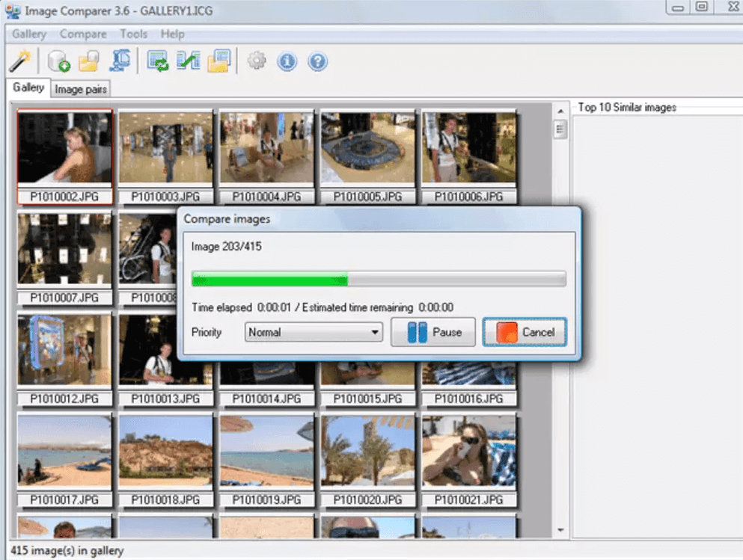743x560 pixels.
Task: Click the network computer toolbar icon
Action: [x=120, y=61]
